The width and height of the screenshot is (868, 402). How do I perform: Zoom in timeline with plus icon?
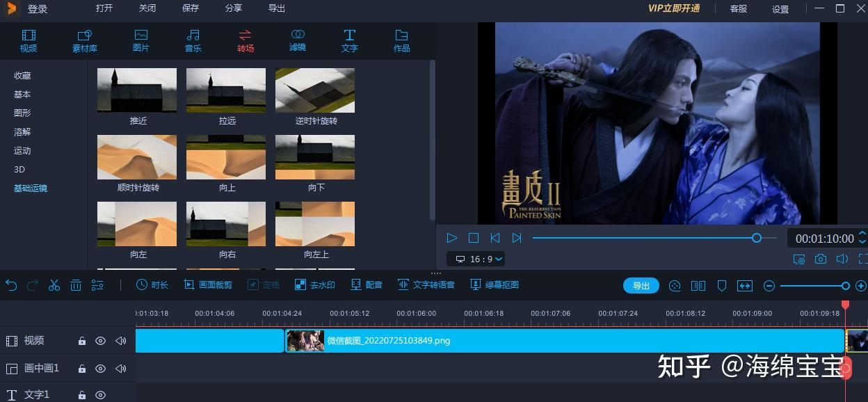click(x=861, y=285)
